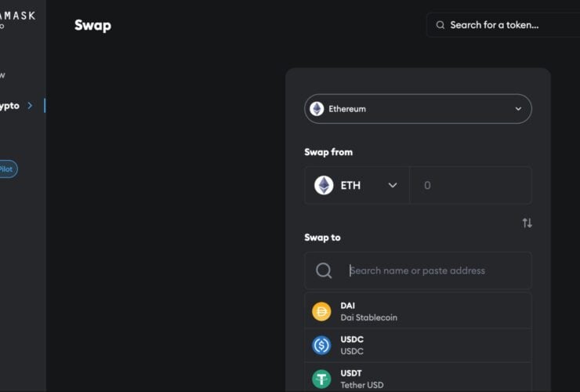
Task: Click the magnifier icon in Swap to search
Action: point(324,270)
